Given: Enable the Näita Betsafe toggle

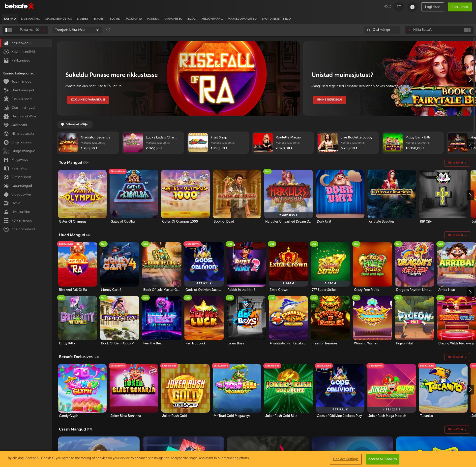Looking at the screenshot, I should [x=467, y=30].
